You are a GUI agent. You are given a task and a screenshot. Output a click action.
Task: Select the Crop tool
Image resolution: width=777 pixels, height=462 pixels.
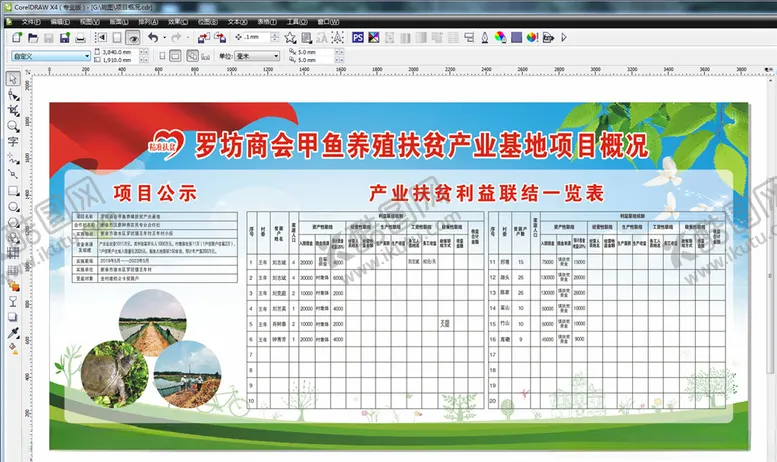13,110
